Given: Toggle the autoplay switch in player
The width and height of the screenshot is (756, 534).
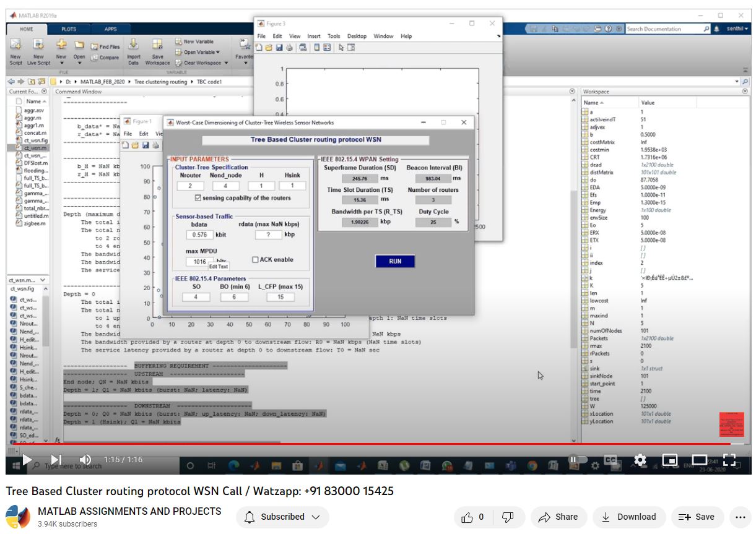Looking at the screenshot, I should (577, 460).
